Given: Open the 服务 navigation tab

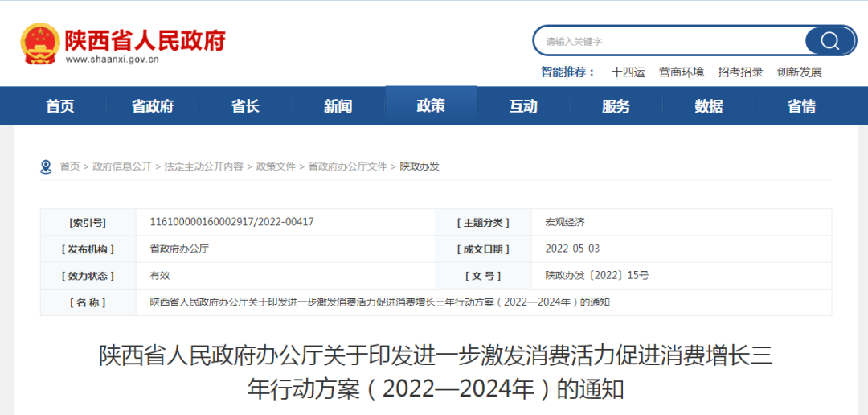Looking at the screenshot, I should coord(616,106).
